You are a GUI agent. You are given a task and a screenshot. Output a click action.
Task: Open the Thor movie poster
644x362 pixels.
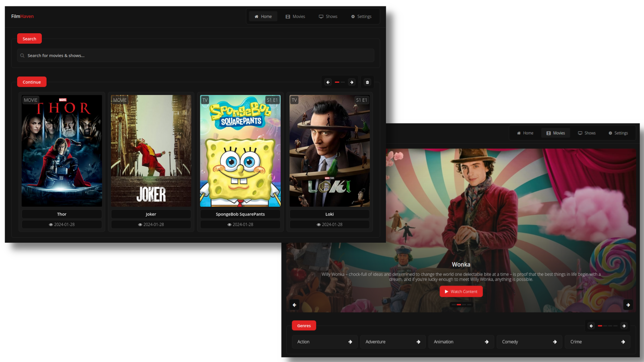(x=62, y=151)
